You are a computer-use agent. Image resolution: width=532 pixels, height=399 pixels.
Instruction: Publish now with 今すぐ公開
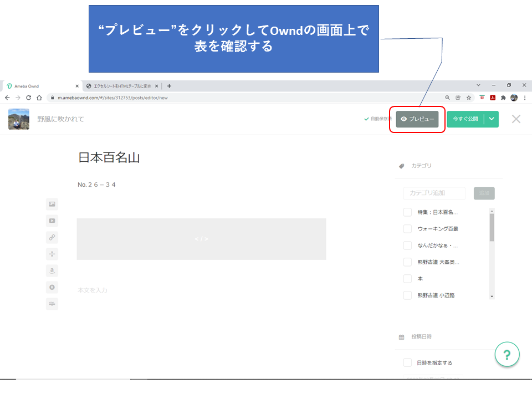coord(465,119)
